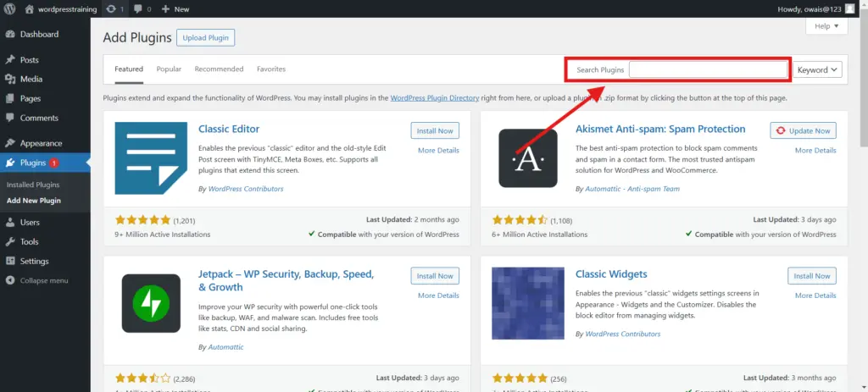Open the Keyword search type dropdown
The image size is (868, 392).
point(817,69)
